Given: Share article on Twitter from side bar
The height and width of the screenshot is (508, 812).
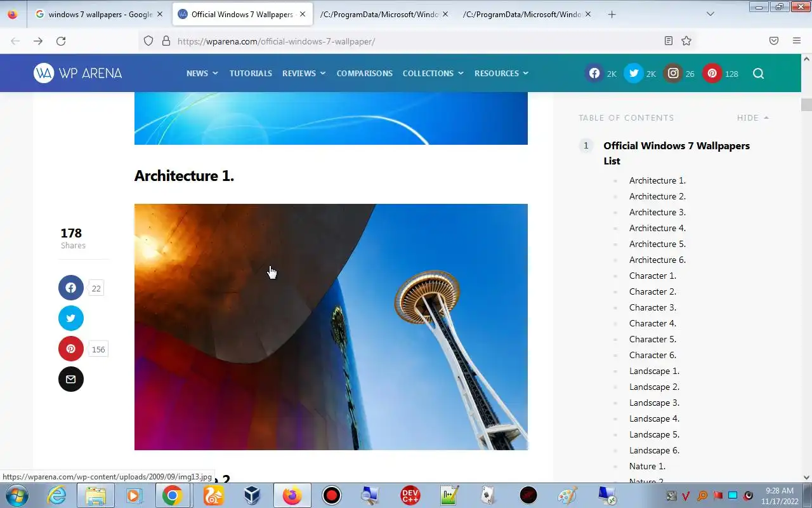Looking at the screenshot, I should coord(71,318).
